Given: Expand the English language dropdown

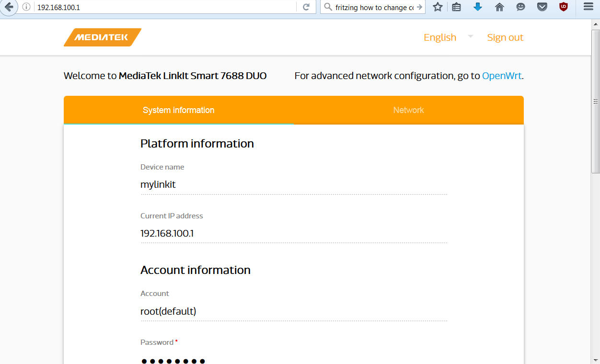Looking at the screenshot, I should pyautogui.click(x=470, y=36).
